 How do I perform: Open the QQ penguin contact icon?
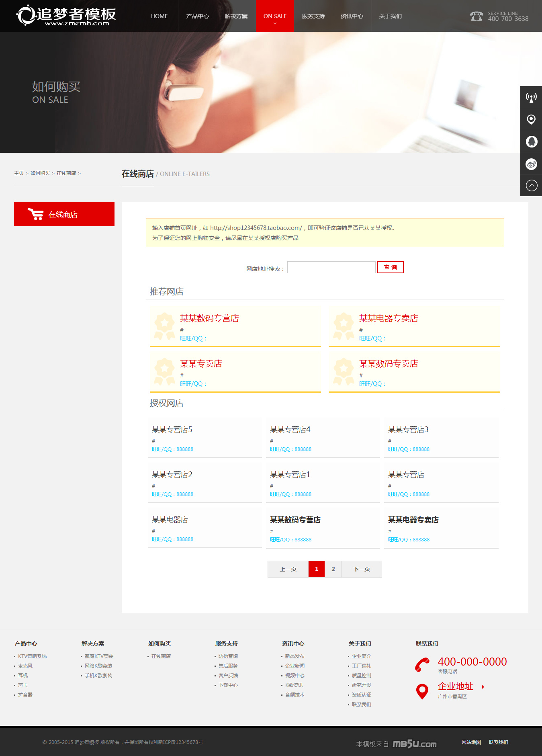point(531,142)
